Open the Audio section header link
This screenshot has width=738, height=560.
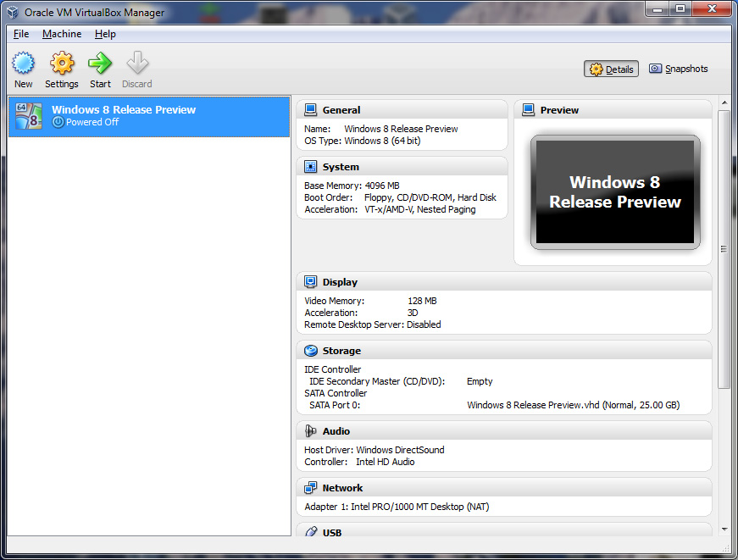tap(336, 431)
